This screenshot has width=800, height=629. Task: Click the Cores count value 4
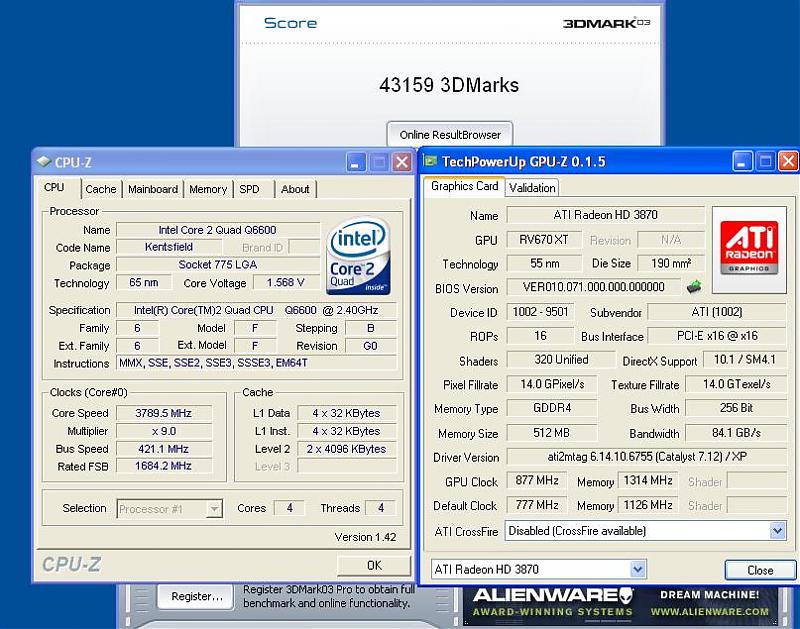click(289, 508)
